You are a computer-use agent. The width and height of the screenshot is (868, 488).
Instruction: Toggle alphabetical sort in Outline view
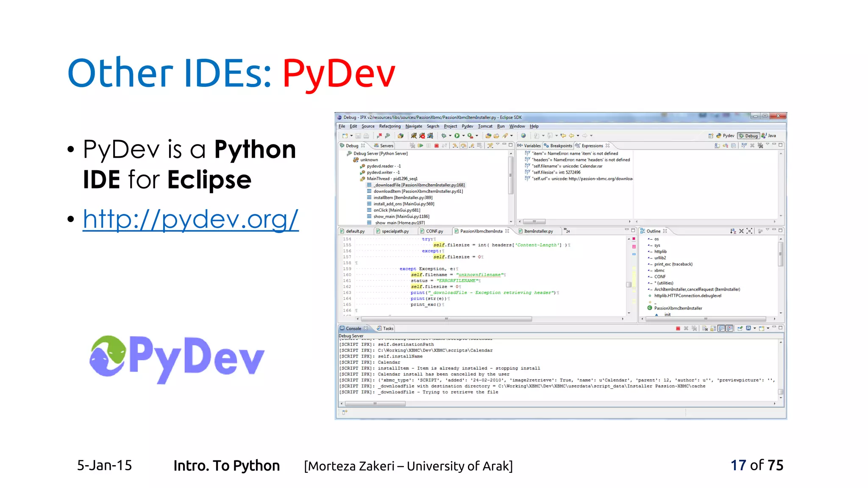pyautogui.click(x=733, y=231)
